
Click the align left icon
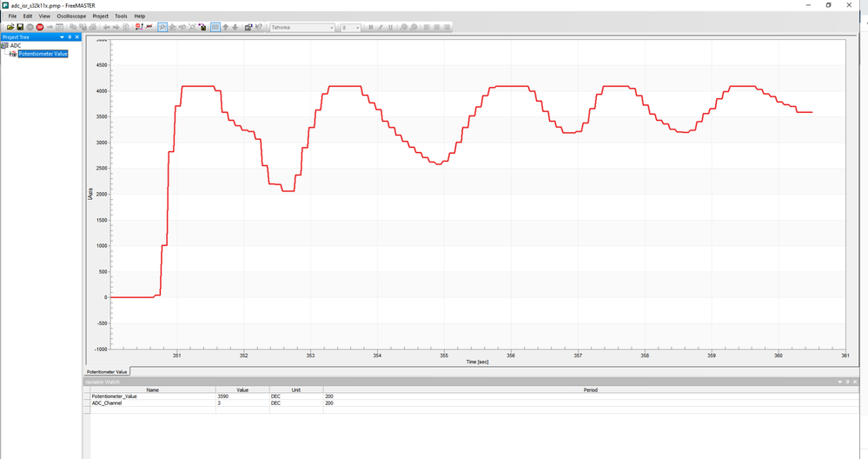[427, 27]
